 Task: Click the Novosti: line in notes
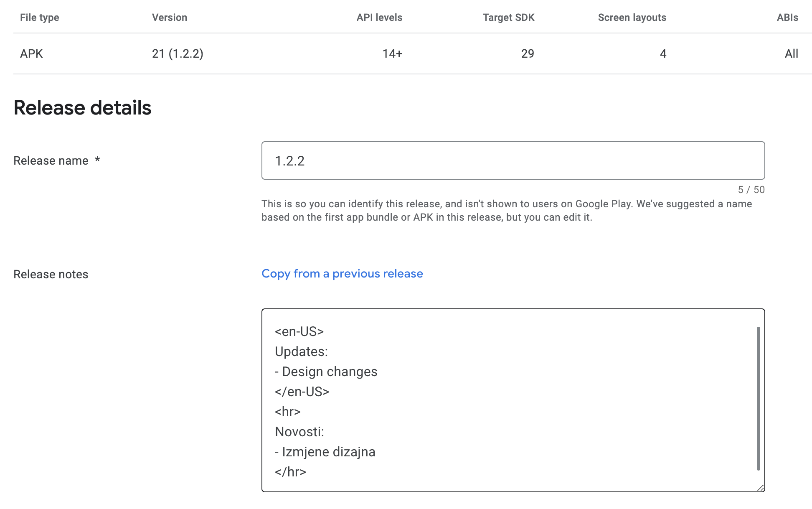pyautogui.click(x=299, y=432)
